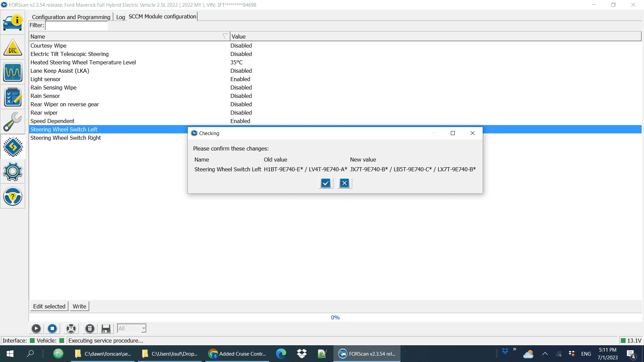The image size is (644, 362).
Task: Click the Write button
Action: (79, 306)
